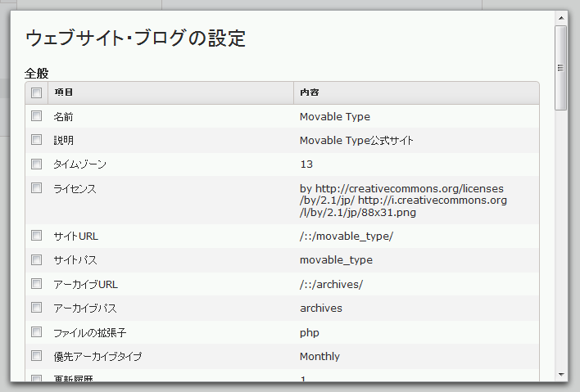Click the 'movable_type' site path value
This screenshot has height=392, width=580.
pyautogui.click(x=336, y=260)
